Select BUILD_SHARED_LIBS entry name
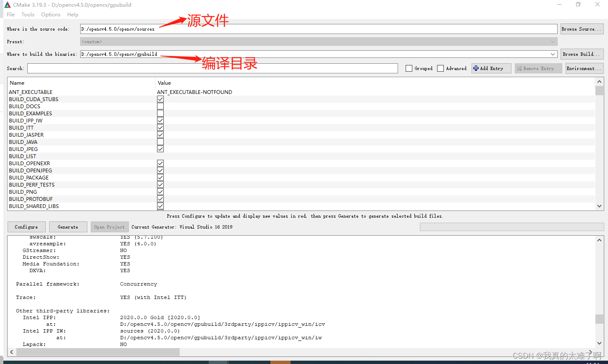 (x=34, y=206)
